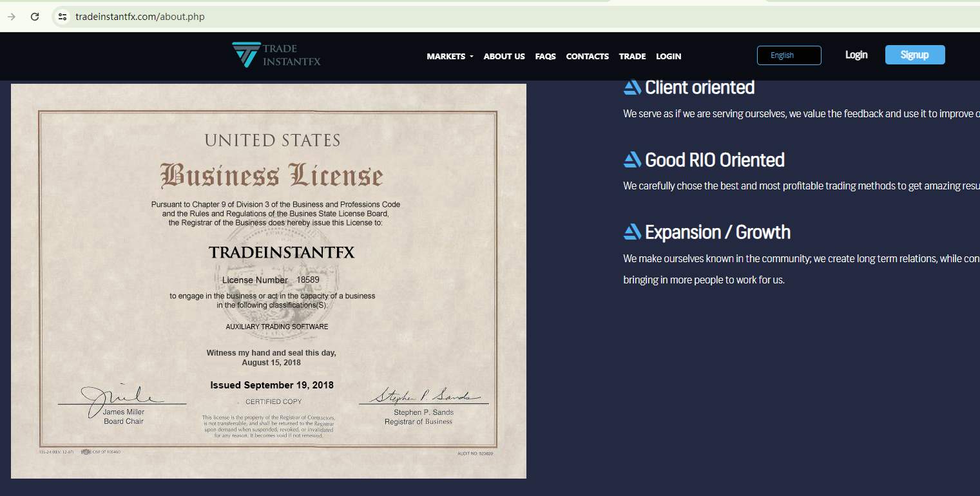This screenshot has height=496, width=980.
Task: Click the 'Good RIO Oriented' heading
Action: click(715, 160)
